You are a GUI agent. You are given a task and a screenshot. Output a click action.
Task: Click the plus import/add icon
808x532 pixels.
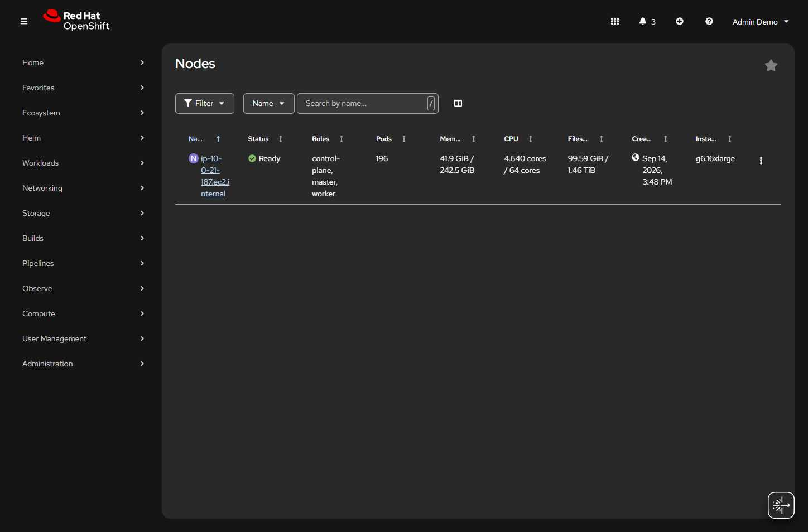click(x=680, y=21)
